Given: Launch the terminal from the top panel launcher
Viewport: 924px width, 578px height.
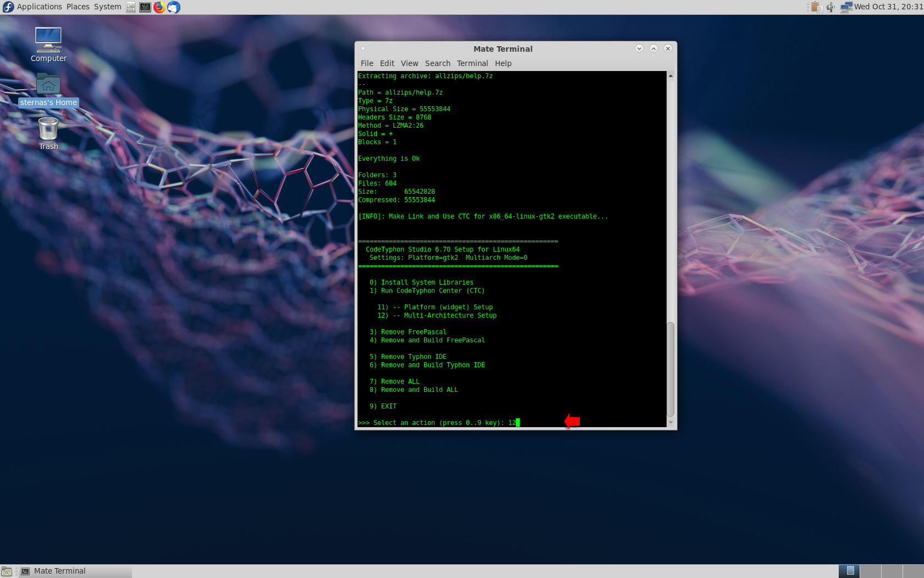Looking at the screenshot, I should [x=145, y=7].
